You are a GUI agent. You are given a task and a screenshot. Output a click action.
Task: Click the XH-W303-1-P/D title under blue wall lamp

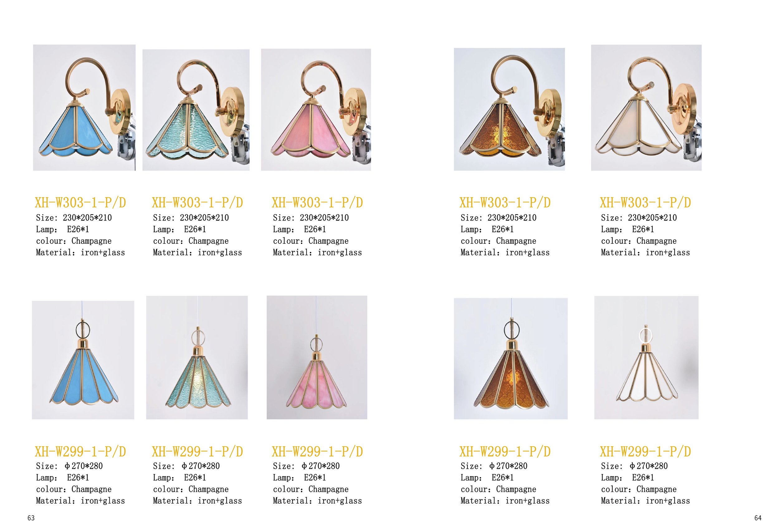(x=80, y=203)
